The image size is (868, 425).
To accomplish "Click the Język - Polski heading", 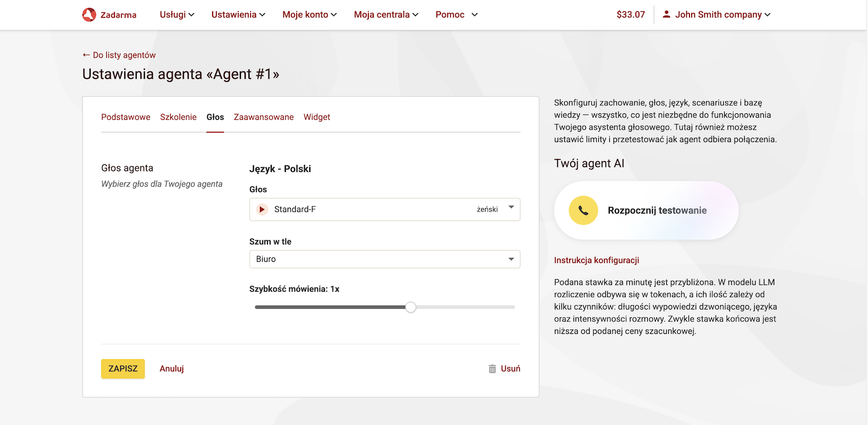I will pos(280,169).
